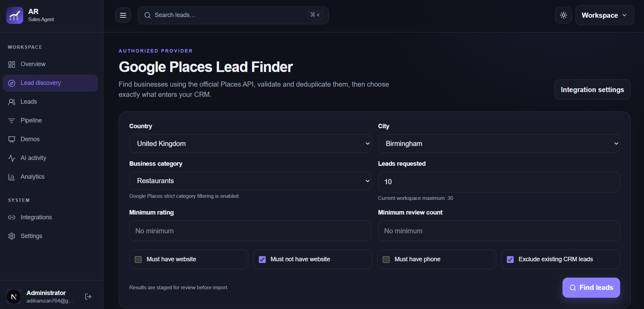Click the Leads people icon
644x309 pixels.
(x=12, y=102)
